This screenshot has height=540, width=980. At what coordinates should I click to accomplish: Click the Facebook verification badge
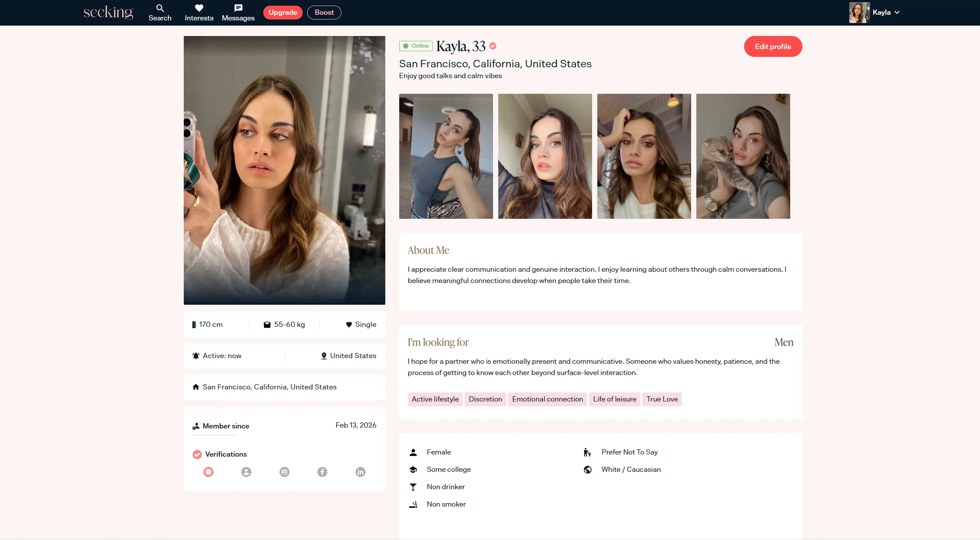(x=322, y=472)
